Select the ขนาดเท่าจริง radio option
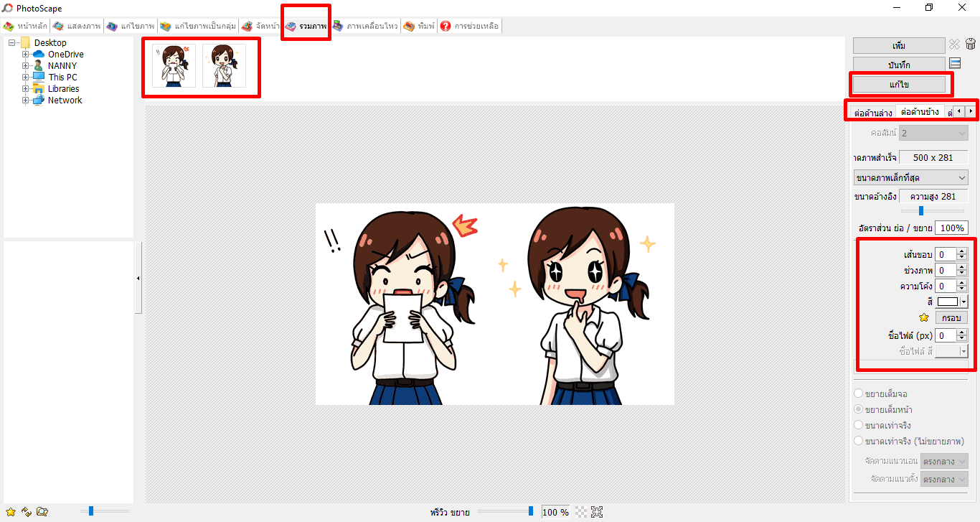 859,425
